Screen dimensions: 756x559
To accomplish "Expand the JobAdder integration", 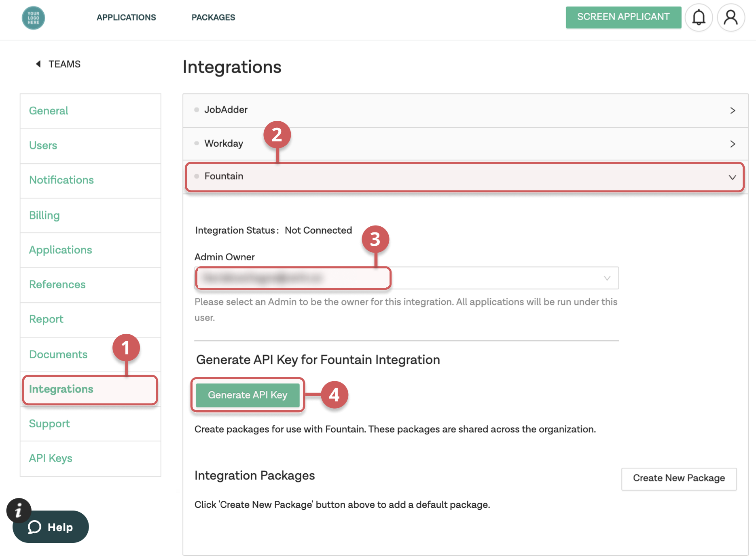I will tap(732, 110).
